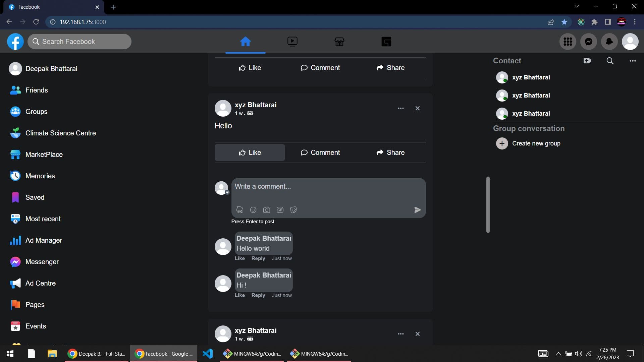Viewport: 644px width, 362px height.
Task: Hide the 'Hello' post with X
Action: tap(418, 108)
